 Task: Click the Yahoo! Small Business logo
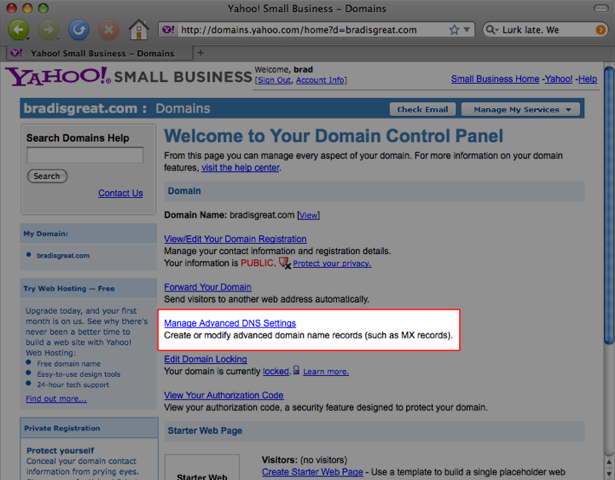128,76
